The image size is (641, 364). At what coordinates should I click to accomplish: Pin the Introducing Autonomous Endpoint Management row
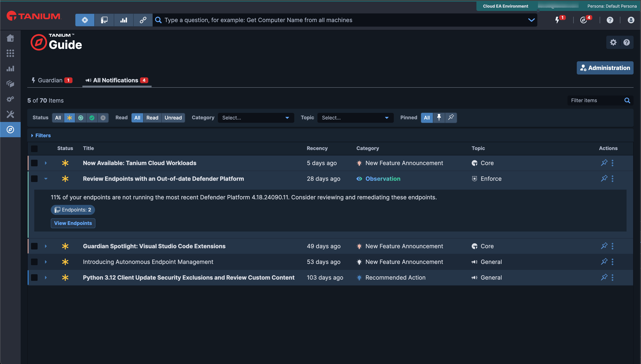click(x=604, y=261)
